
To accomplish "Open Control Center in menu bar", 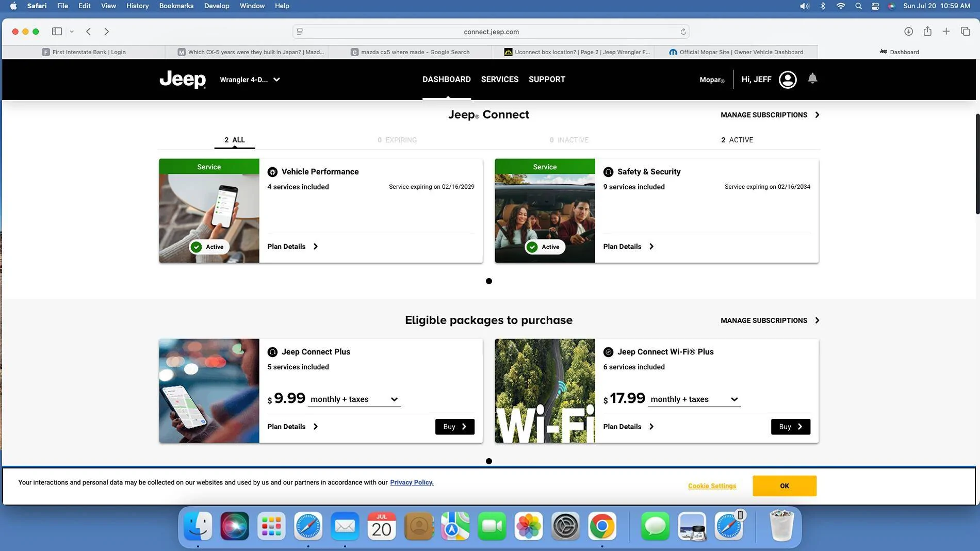I will coord(875,6).
